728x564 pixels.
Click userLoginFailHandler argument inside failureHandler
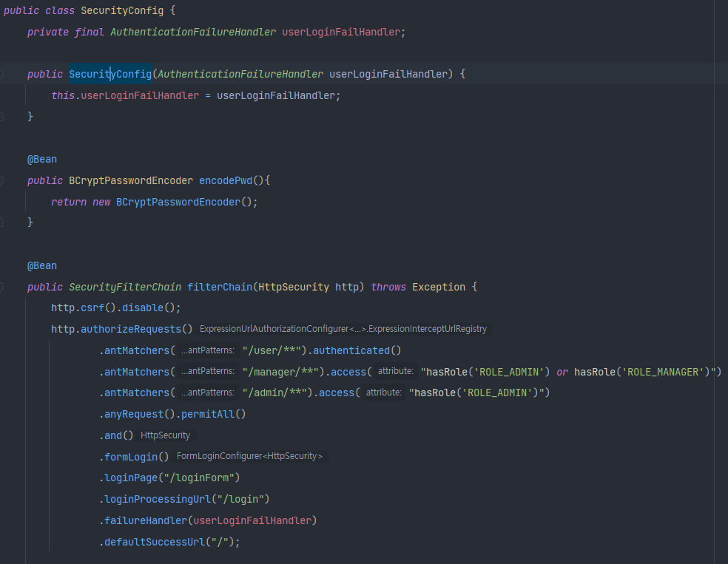point(252,521)
